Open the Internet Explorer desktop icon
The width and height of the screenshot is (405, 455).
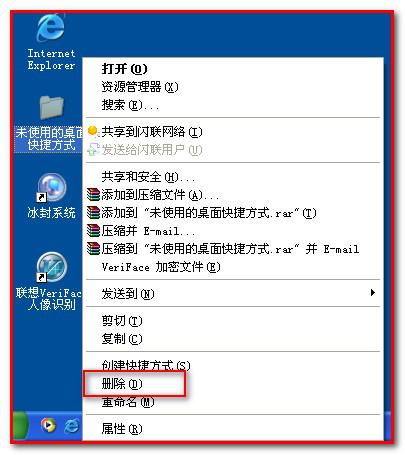pyautogui.click(x=50, y=28)
